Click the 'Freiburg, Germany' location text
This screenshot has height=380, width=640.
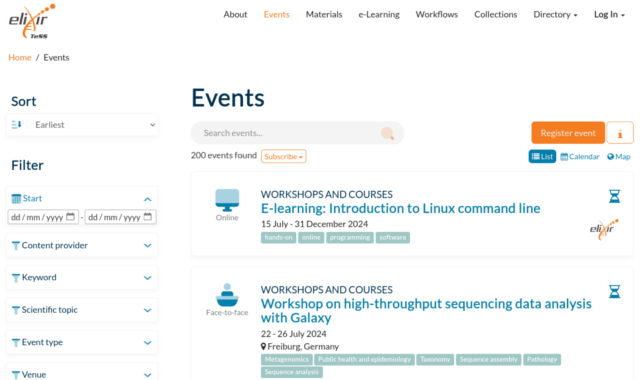click(303, 347)
